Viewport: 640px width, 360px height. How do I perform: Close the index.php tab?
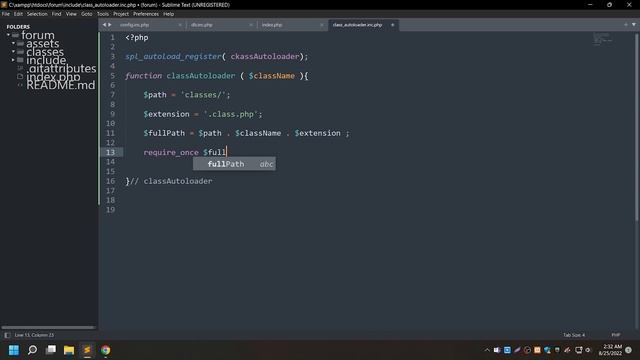tap(322, 25)
